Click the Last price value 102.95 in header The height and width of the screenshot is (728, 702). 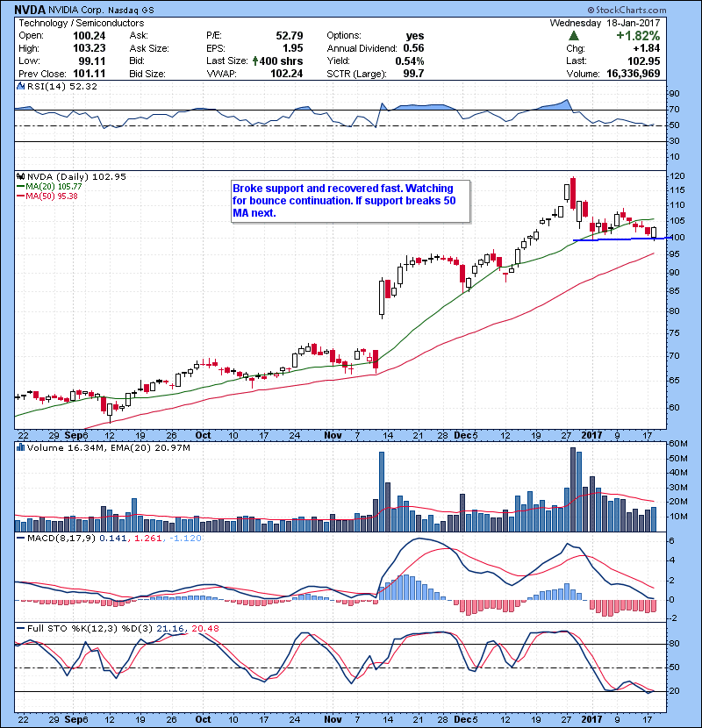coord(643,61)
